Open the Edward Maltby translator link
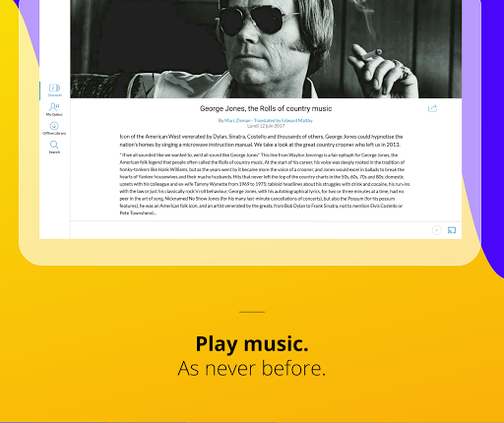 point(297,121)
